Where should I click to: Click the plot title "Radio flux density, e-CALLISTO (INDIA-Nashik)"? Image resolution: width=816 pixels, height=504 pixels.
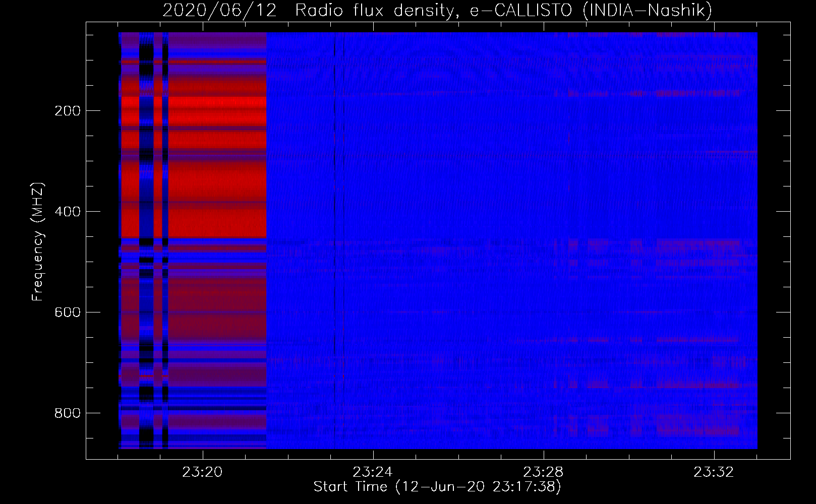503,11
